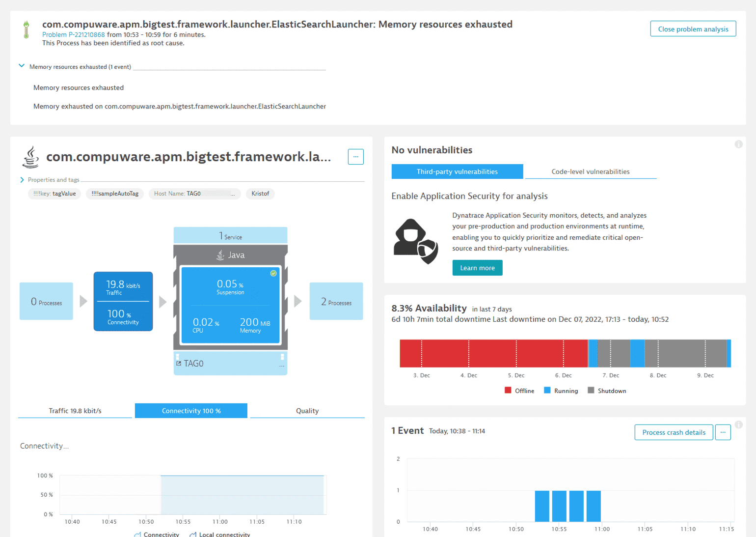Click the hacker shield security illustration
756x537 pixels.
point(415,241)
